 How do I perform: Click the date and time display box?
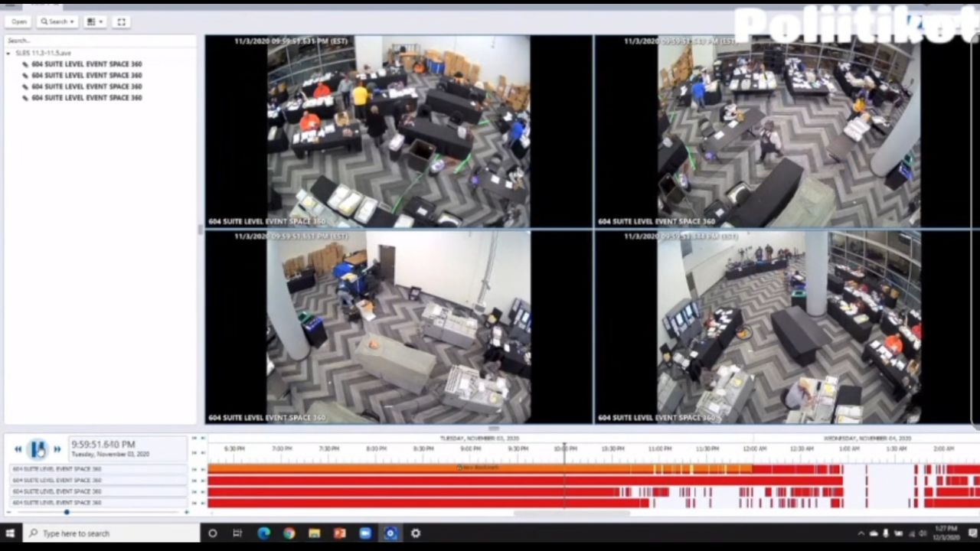tap(126, 448)
